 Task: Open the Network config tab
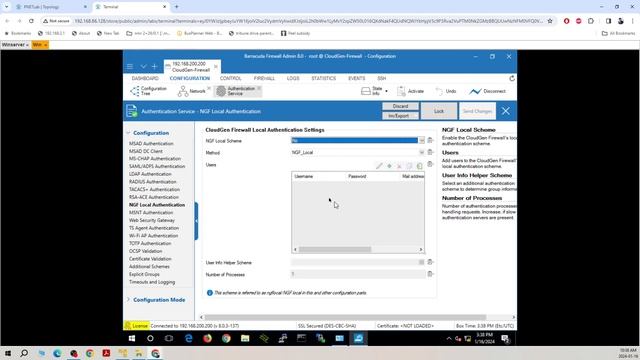coord(192,91)
